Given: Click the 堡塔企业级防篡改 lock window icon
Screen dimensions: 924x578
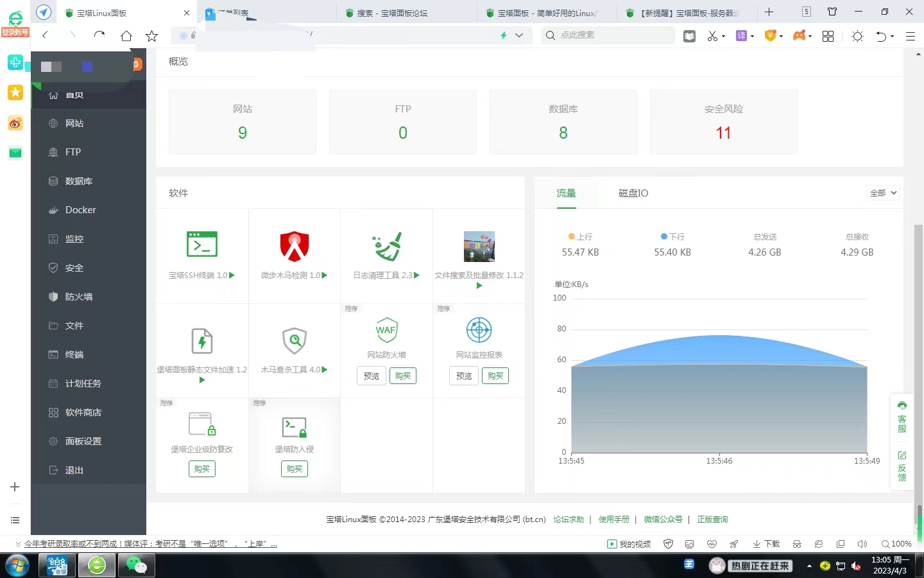Looking at the screenshot, I should click(x=202, y=424).
